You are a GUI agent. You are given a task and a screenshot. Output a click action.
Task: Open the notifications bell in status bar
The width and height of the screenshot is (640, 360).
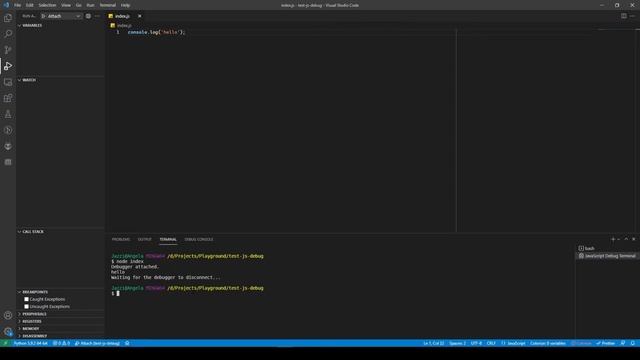point(632,343)
